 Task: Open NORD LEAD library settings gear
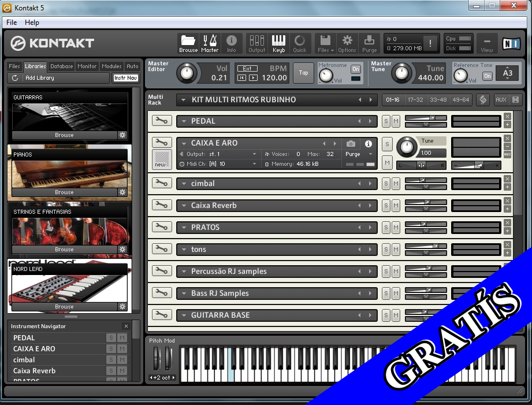[122, 307]
